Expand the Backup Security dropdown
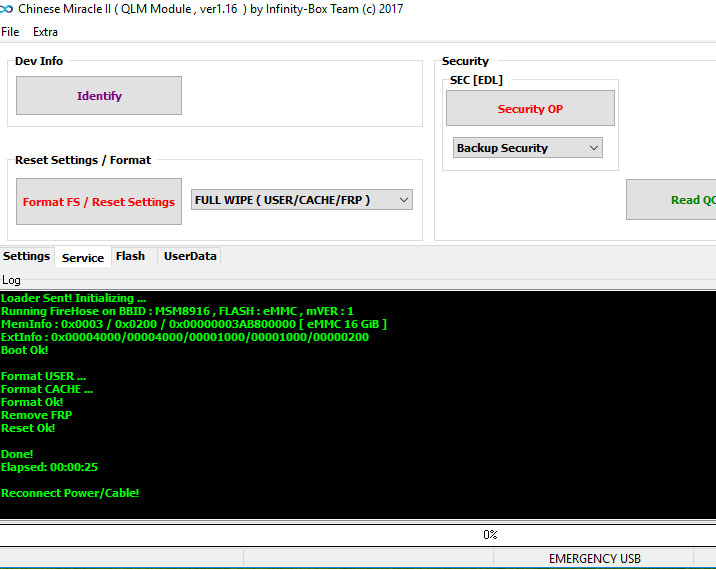 [x=527, y=148]
